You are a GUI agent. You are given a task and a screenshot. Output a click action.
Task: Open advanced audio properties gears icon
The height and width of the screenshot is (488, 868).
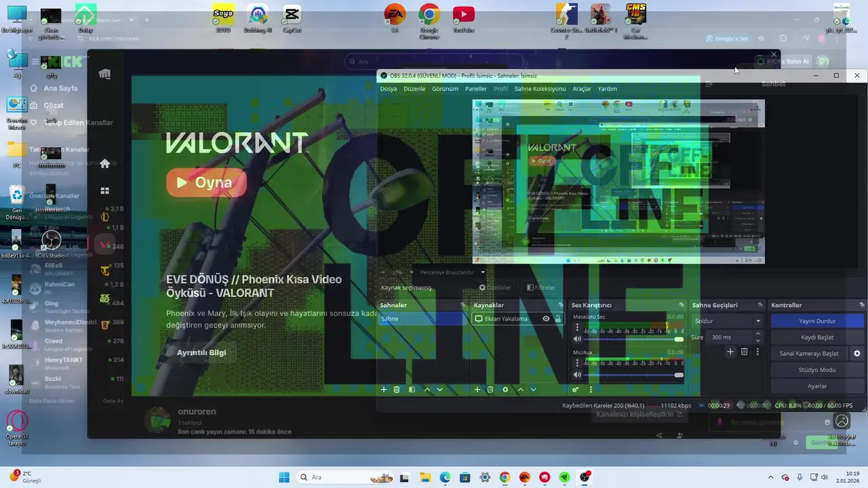coord(576,390)
